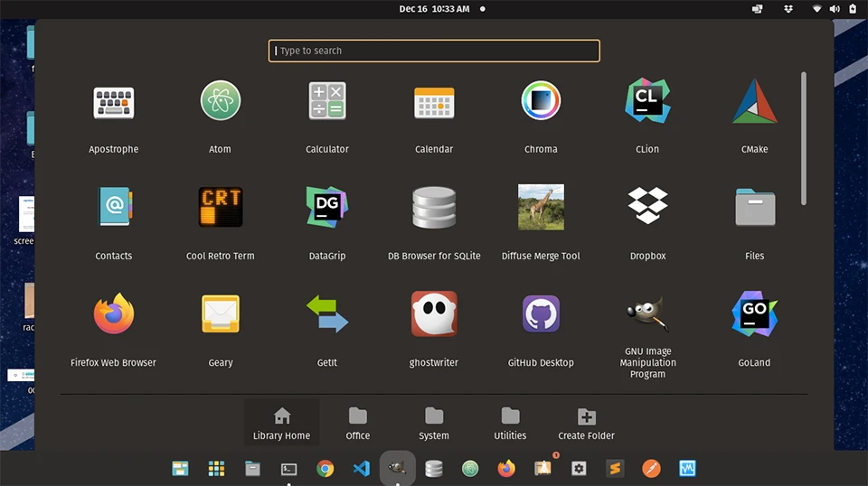Open the Pop Shop icon with notification badge

point(543,468)
